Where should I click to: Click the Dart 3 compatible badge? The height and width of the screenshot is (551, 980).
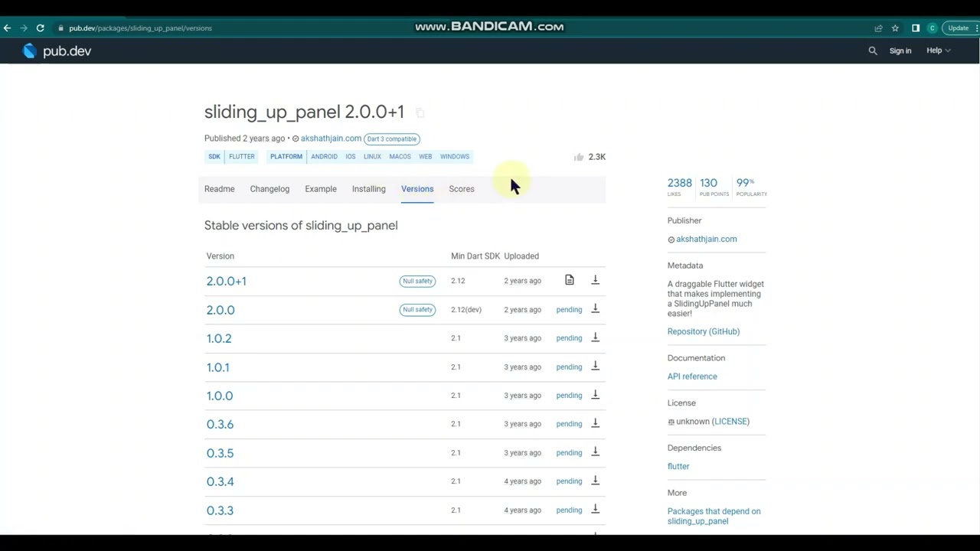click(x=391, y=139)
